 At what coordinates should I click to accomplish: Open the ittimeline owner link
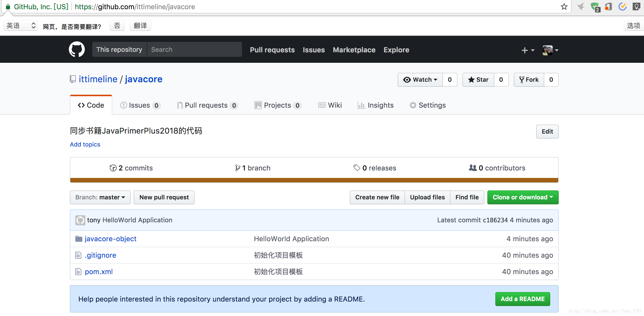(98, 79)
